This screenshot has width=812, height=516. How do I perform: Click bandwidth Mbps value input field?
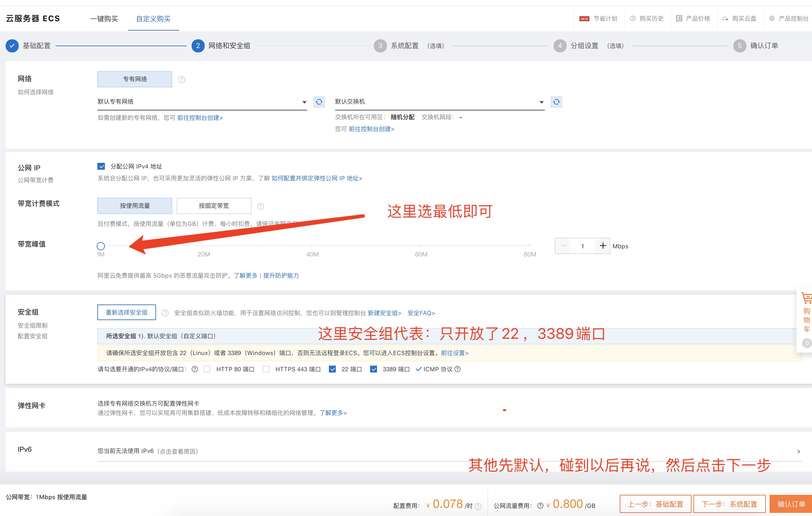click(x=582, y=246)
